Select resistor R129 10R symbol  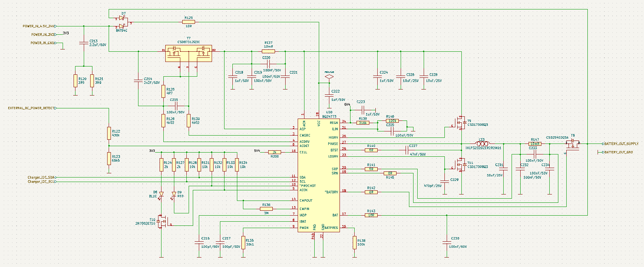(x=188, y=22)
